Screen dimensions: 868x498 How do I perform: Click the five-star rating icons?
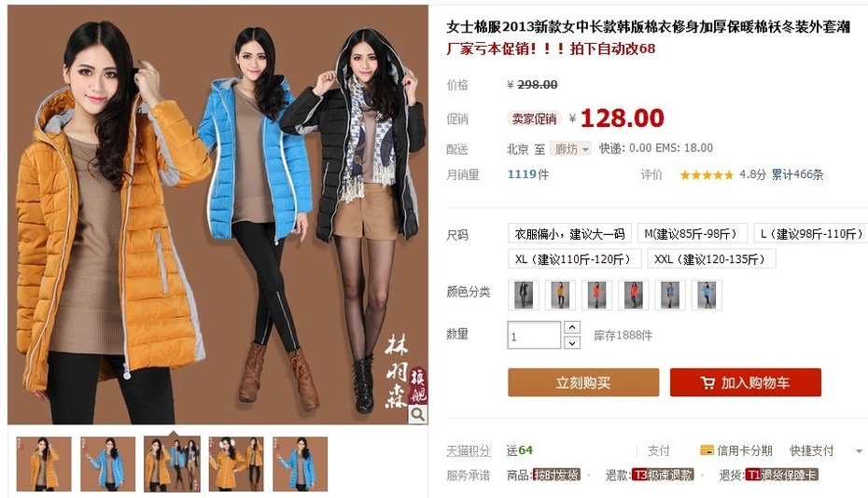[x=707, y=174]
